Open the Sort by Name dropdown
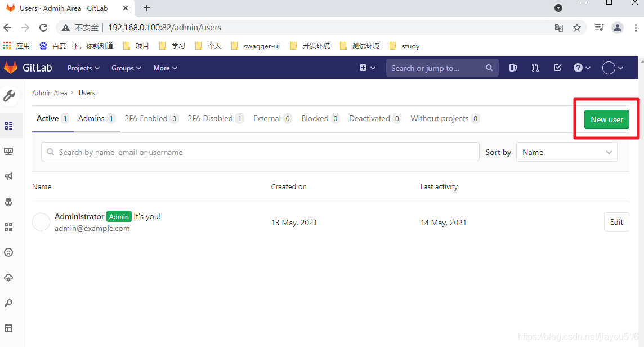Viewport: 644px width, 347px height. 566,152
